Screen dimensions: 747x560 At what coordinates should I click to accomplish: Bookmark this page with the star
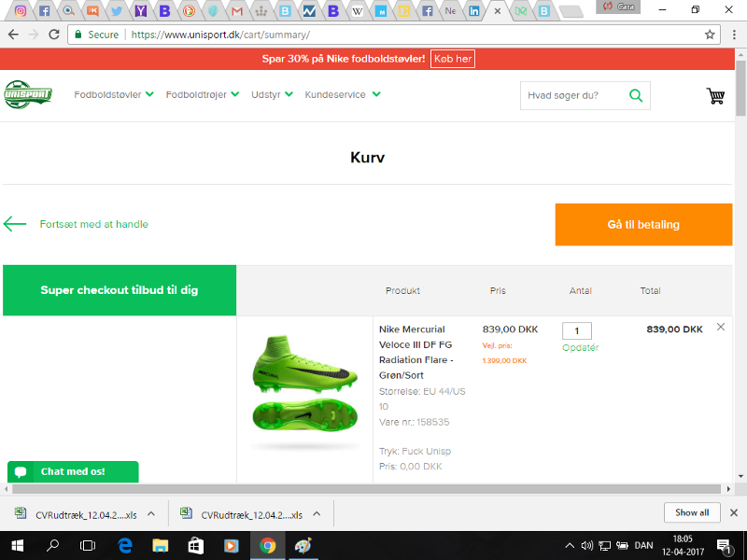(x=710, y=35)
